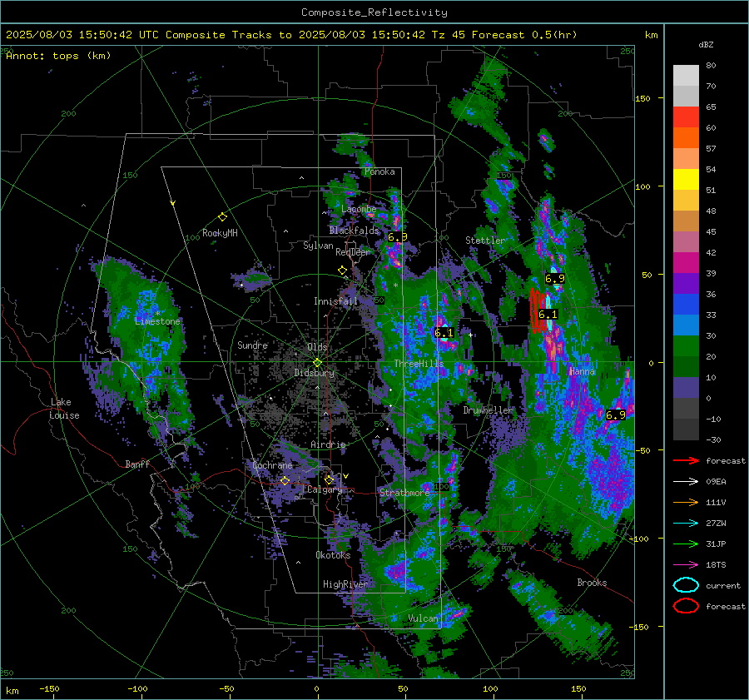The width and height of the screenshot is (749, 700).
Task: Click the 'Forecast 0.5(hr)' header text
Action: tap(524, 35)
